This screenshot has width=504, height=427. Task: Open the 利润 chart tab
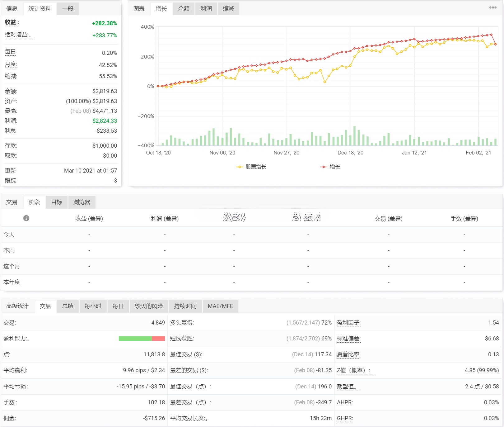point(206,9)
